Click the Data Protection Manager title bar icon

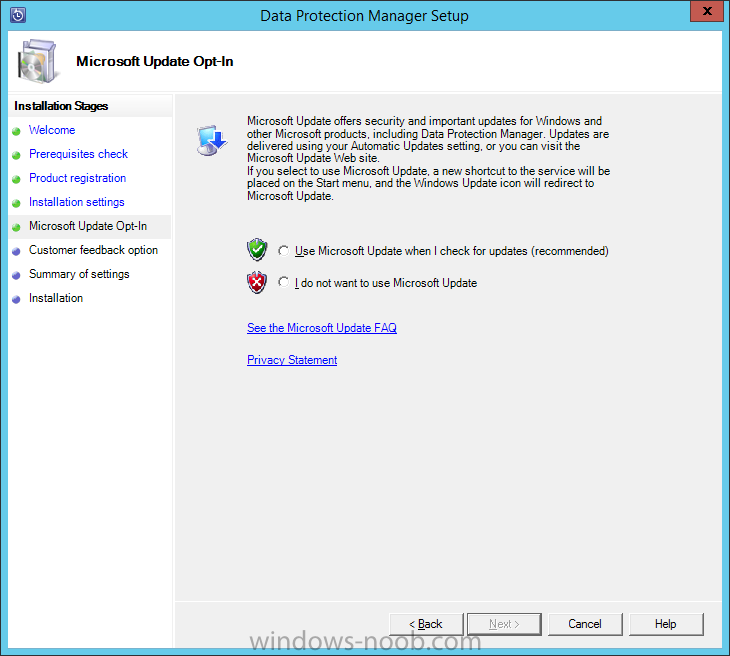pyautogui.click(x=18, y=15)
